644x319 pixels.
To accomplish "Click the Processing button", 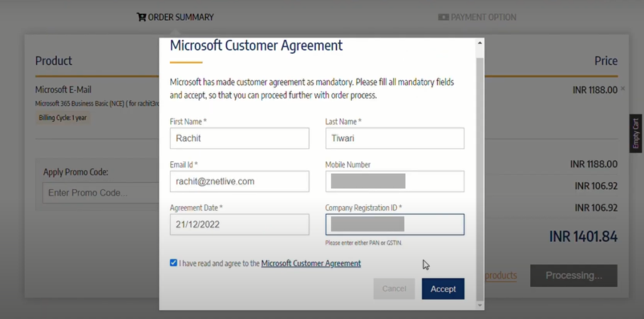I will point(574,276).
